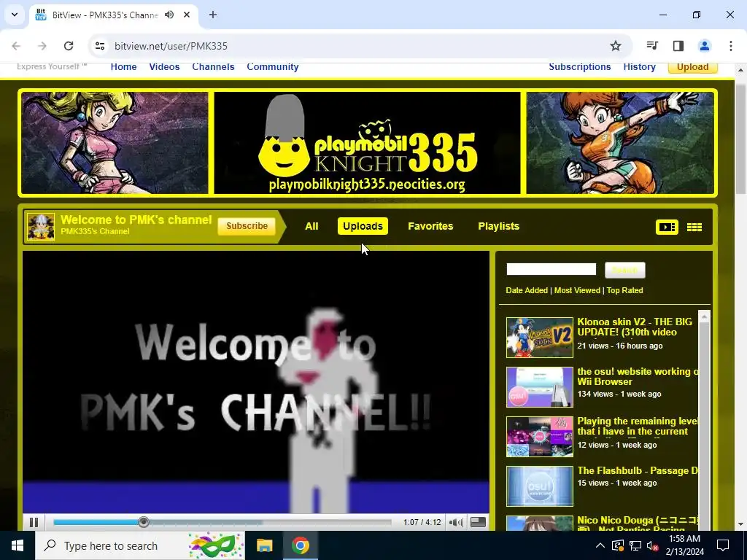Click the Upload button
Viewport: 747px width, 560px height.
pos(693,67)
